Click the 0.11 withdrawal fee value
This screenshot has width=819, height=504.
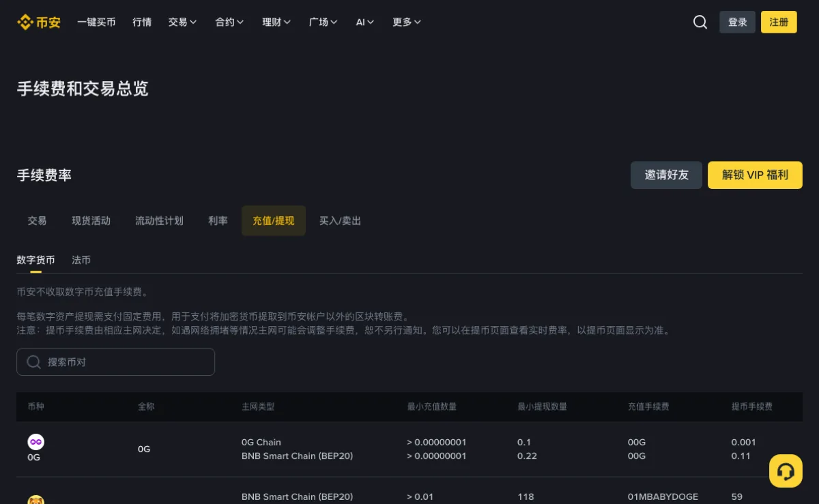[741, 456]
